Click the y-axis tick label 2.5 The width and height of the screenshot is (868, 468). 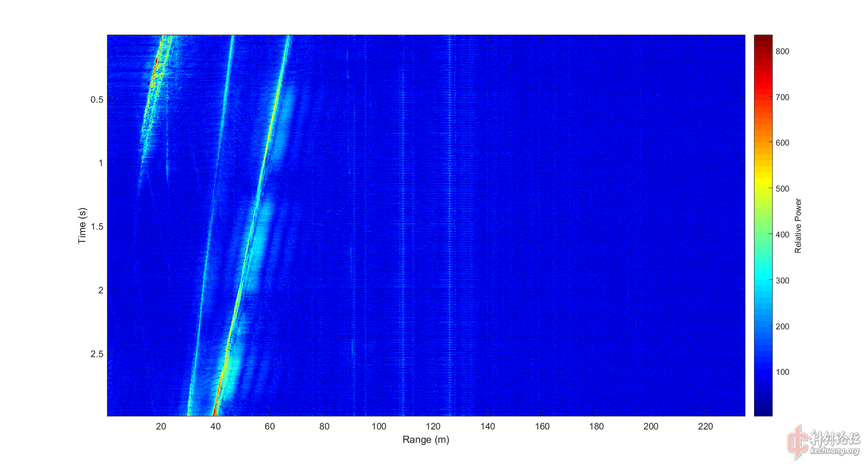97,354
